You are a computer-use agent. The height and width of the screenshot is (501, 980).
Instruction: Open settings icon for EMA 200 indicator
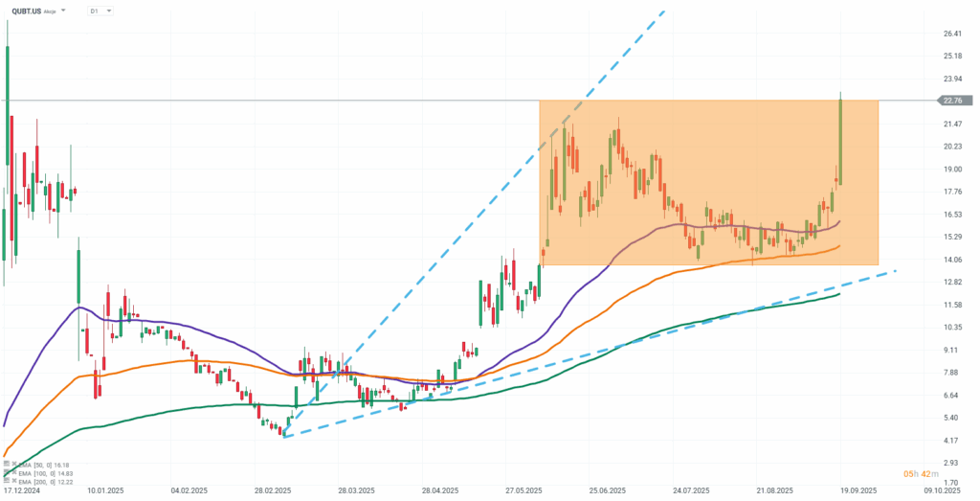[x=5, y=480]
